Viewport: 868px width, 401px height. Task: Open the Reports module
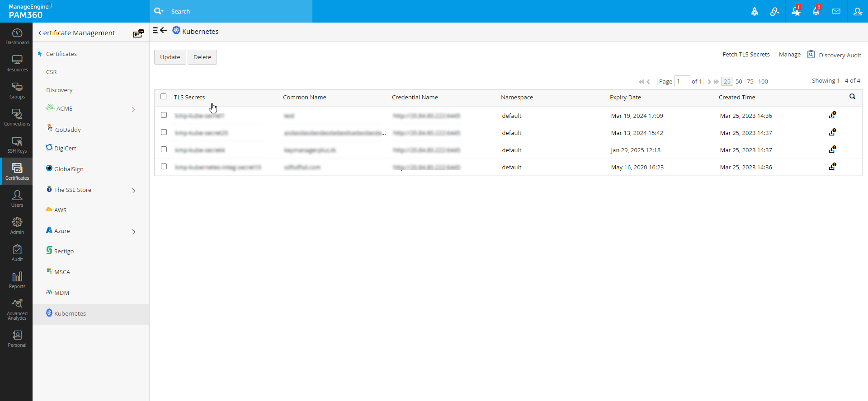click(17, 280)
